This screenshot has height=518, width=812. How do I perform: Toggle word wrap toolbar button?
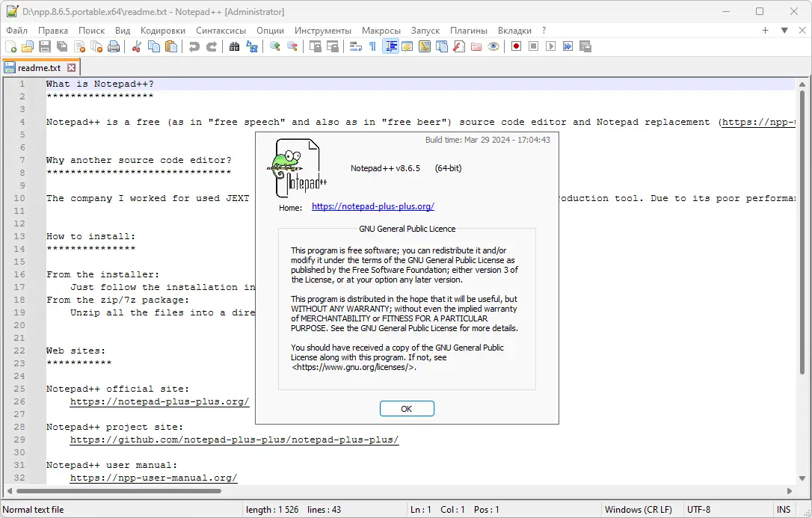click(356, 46)
